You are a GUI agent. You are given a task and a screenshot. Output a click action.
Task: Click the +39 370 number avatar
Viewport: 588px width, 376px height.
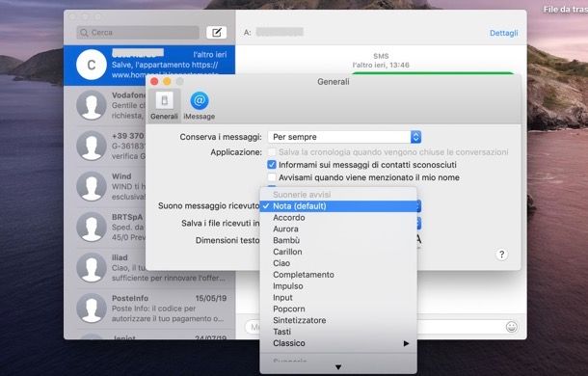coord(92,146)
